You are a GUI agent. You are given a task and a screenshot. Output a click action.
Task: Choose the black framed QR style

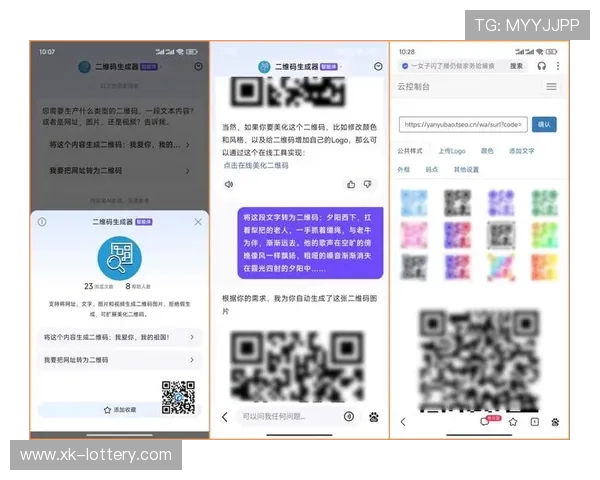tap(501, 235)
